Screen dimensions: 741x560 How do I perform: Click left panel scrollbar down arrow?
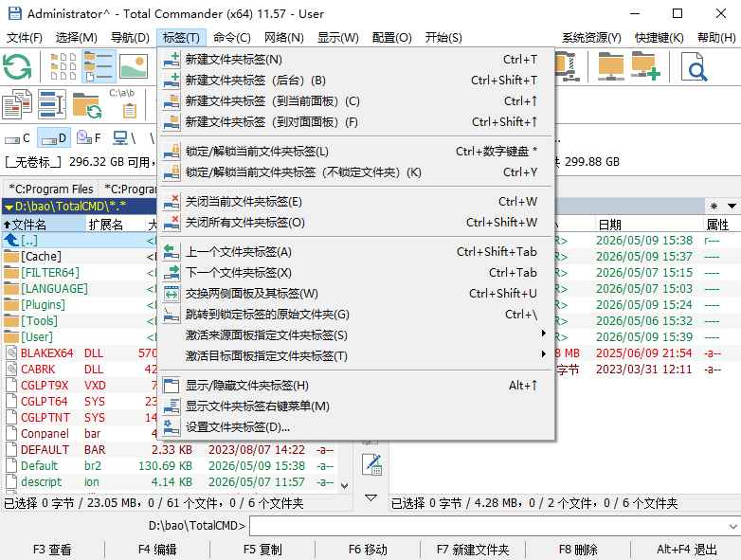(344, 485)
